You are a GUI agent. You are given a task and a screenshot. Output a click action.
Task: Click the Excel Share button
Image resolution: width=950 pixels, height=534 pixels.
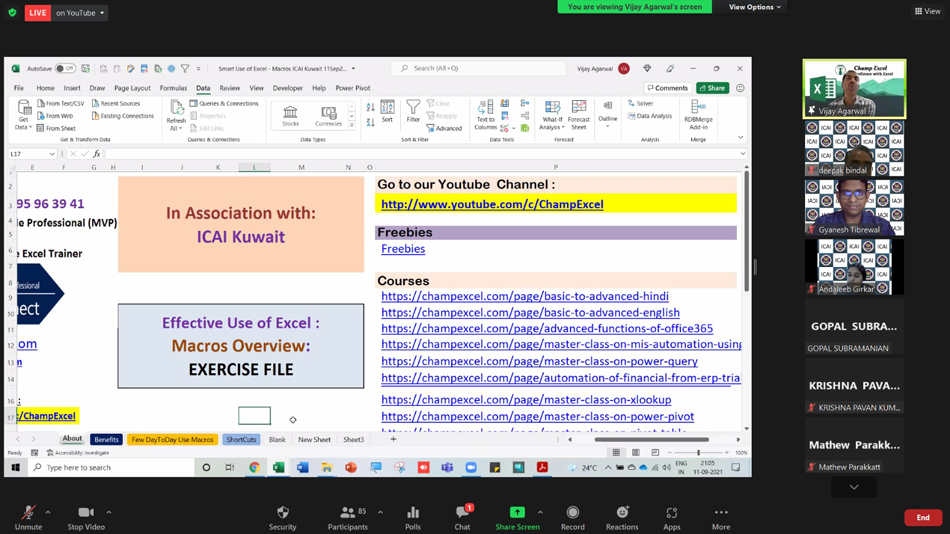coord(712,88)
